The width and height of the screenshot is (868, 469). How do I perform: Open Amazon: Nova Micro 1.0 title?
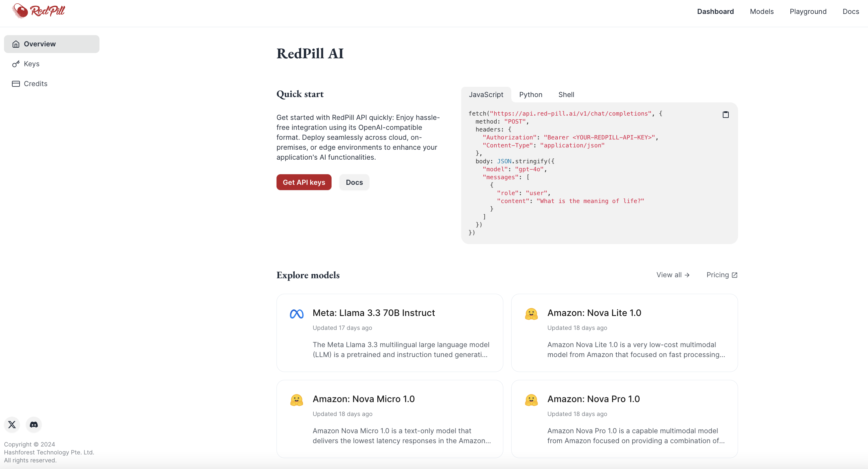364,399
